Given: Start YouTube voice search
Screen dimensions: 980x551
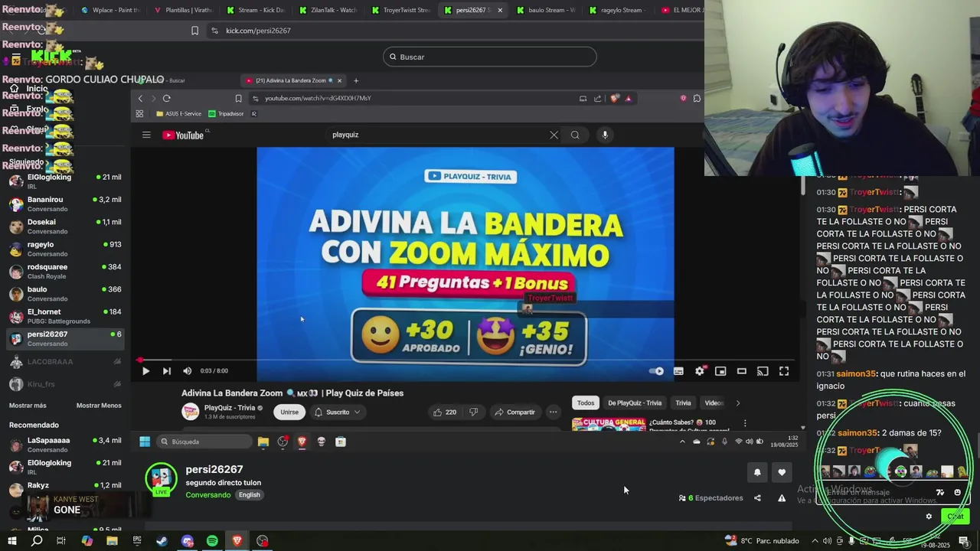Looking at the screenshot, I should (x=605, y=135).
